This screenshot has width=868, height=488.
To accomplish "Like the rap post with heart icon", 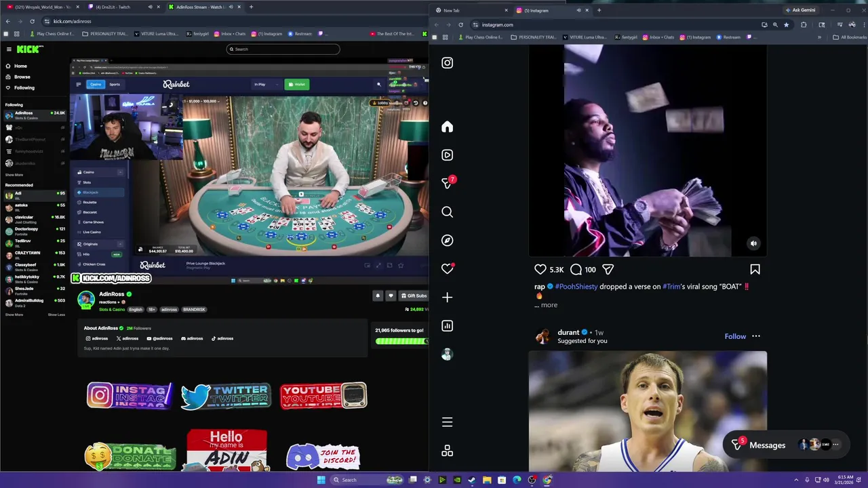I will [x=540, y=269].
